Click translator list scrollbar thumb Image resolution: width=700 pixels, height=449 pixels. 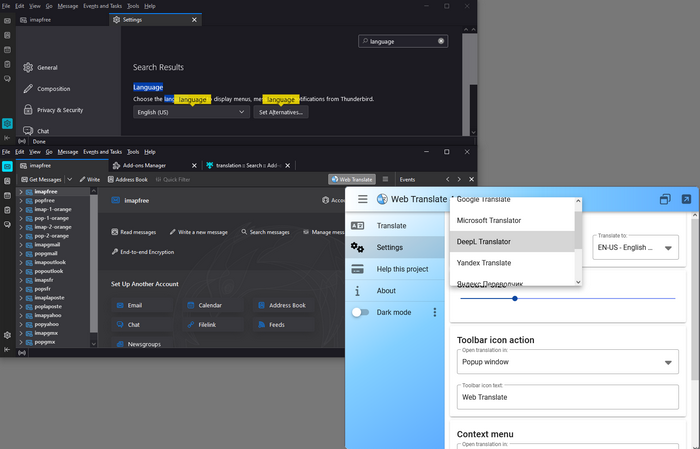[x=578, y=230]
